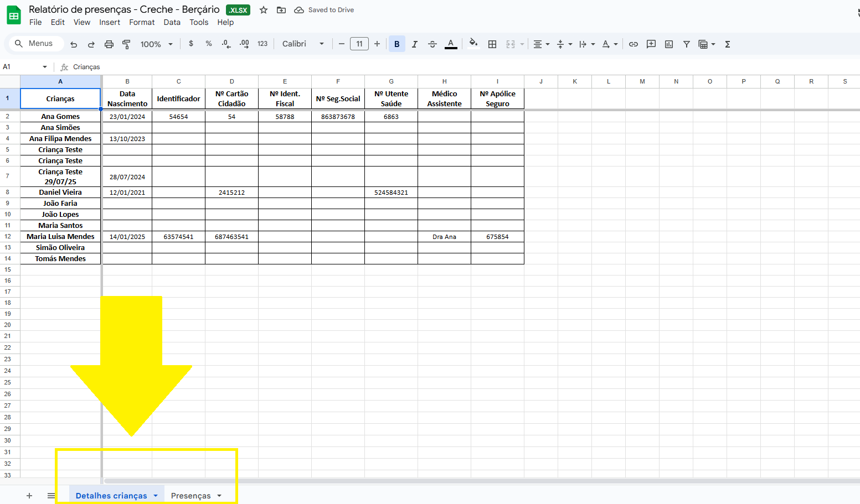Decrease decimal places icon

coord(226,44)
